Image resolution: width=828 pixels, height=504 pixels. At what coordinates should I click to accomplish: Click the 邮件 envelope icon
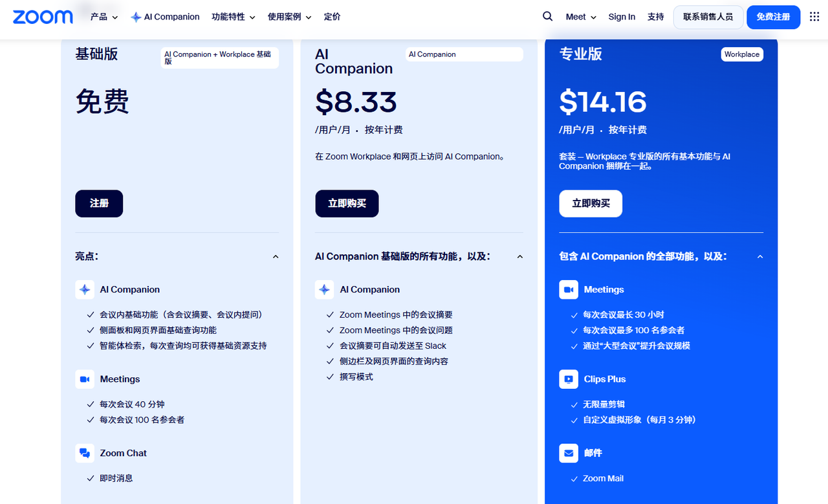569,453
